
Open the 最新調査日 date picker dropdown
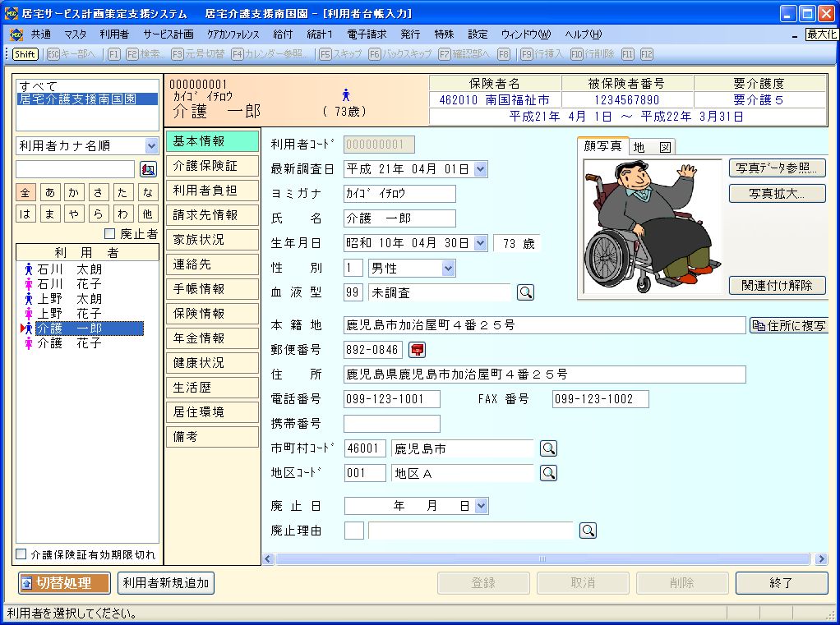click(x=481, y=169)
